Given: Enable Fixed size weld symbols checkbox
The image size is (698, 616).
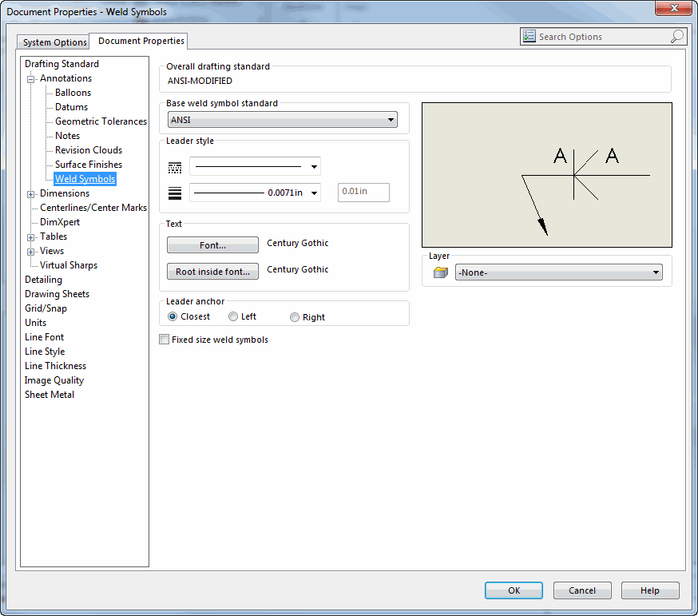Looking at the screenshot, I should point(165,340).
